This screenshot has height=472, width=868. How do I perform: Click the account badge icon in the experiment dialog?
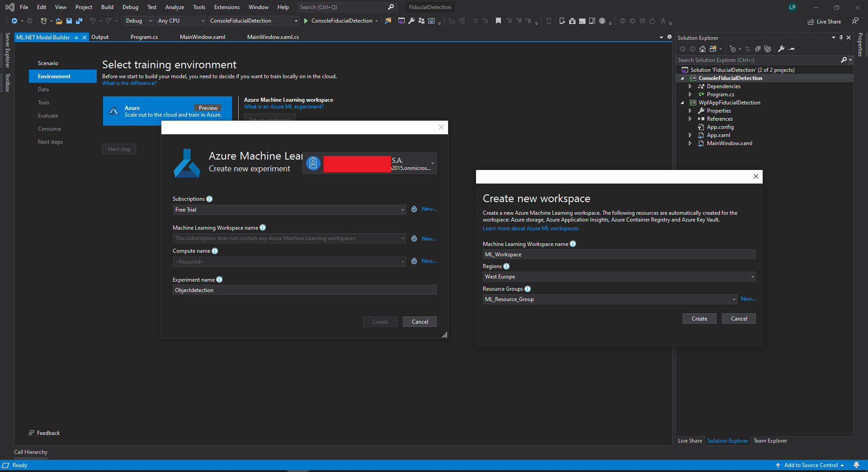point(313,163)
